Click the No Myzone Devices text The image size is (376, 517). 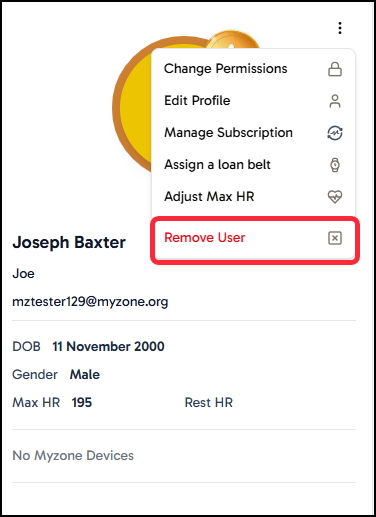[73, 456]
